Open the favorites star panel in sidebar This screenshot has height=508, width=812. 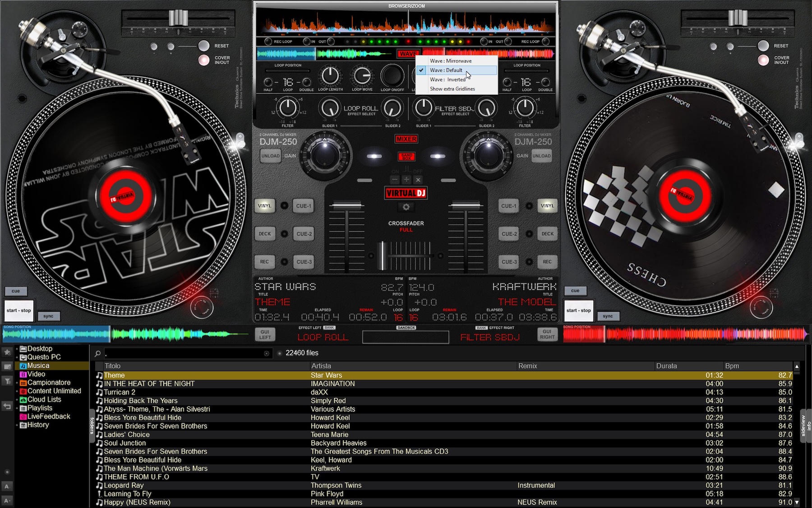tap(7, 352)
